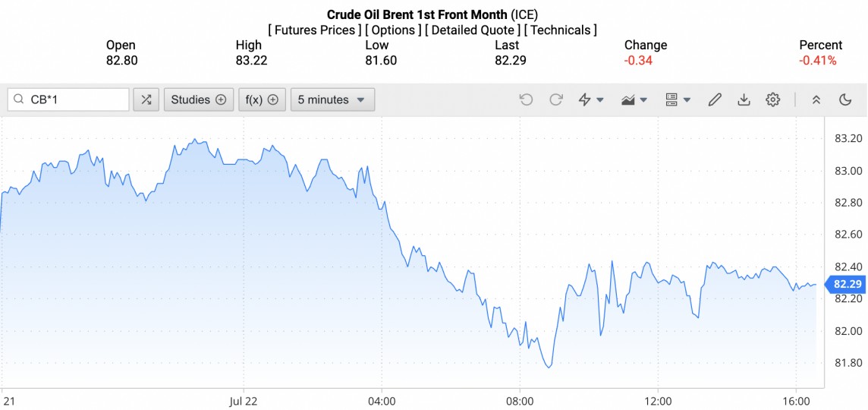Add an f(x) expression

pos(261,99)
